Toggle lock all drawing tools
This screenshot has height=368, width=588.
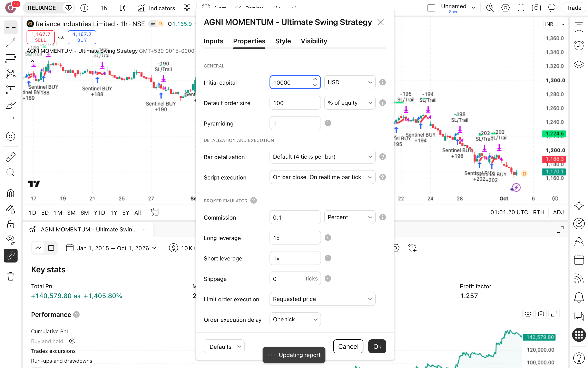pyautogui.click(x=10, y=224)
